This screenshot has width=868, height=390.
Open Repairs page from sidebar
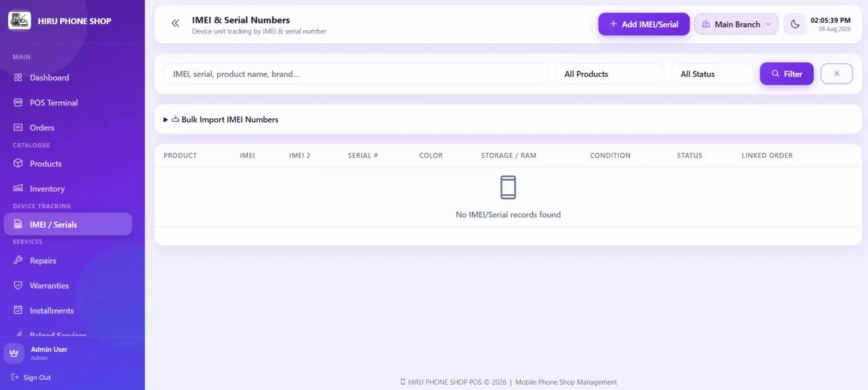[x=68, y=260]
